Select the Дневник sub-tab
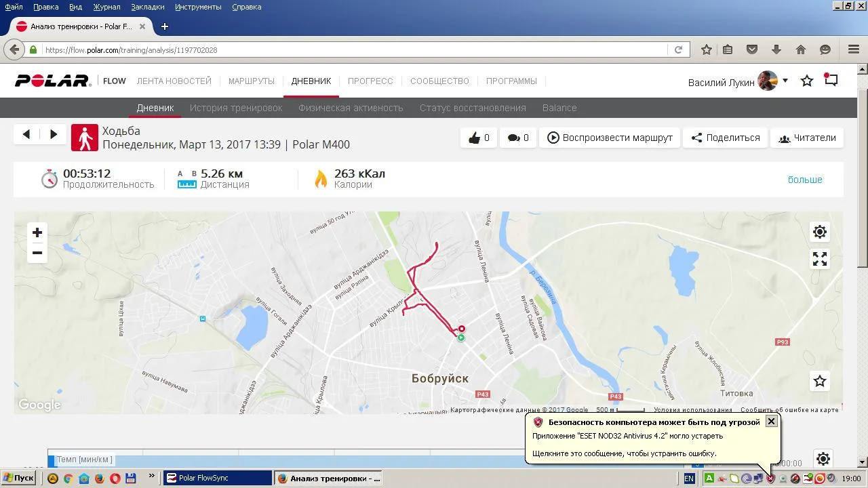Image resolution: width=868 pixels, height=488 pixels. [155, 108]
